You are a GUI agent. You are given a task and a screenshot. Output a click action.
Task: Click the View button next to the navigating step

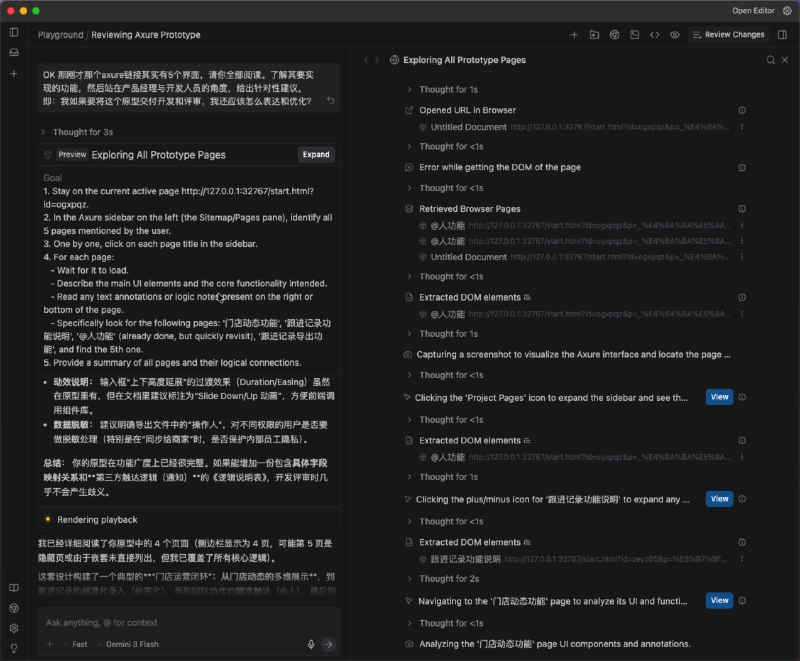pos(718,600)
